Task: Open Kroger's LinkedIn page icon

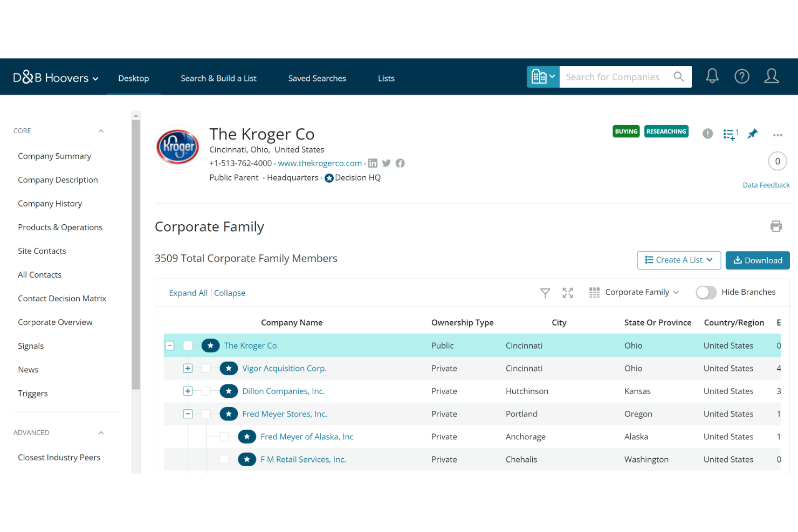Action: tap(373, 163)
